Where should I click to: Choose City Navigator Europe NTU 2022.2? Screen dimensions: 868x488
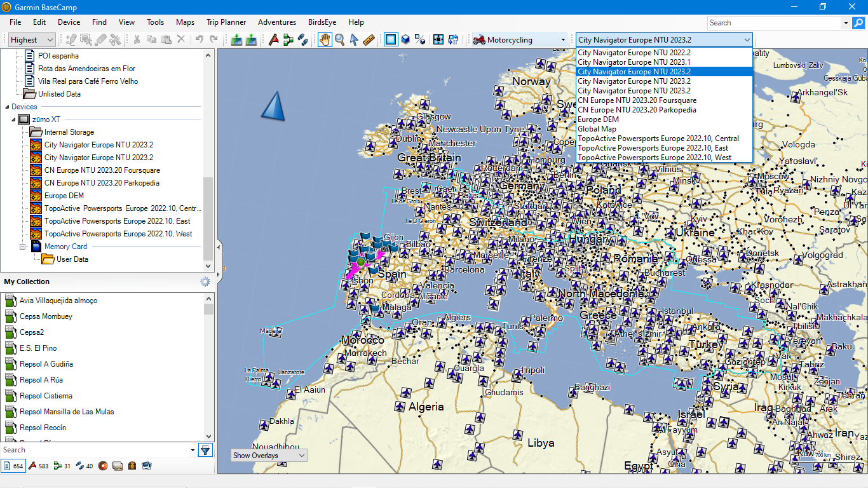point(664,53)
